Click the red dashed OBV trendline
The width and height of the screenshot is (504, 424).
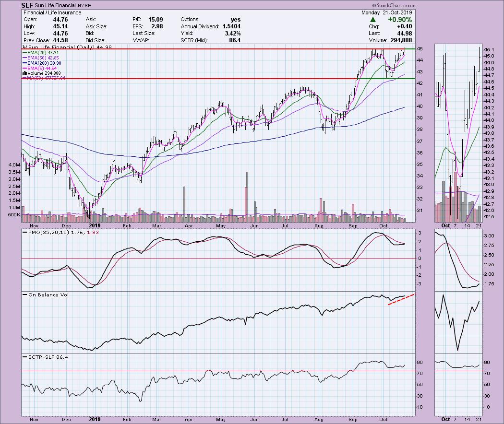(401, 299)
